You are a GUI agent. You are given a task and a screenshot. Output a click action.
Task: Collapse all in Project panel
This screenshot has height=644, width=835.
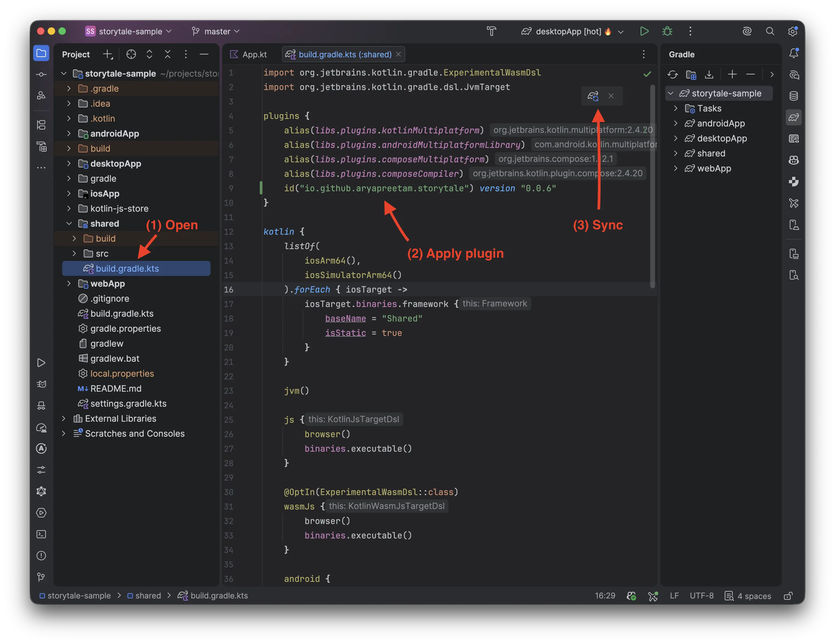tap(167, 54)
